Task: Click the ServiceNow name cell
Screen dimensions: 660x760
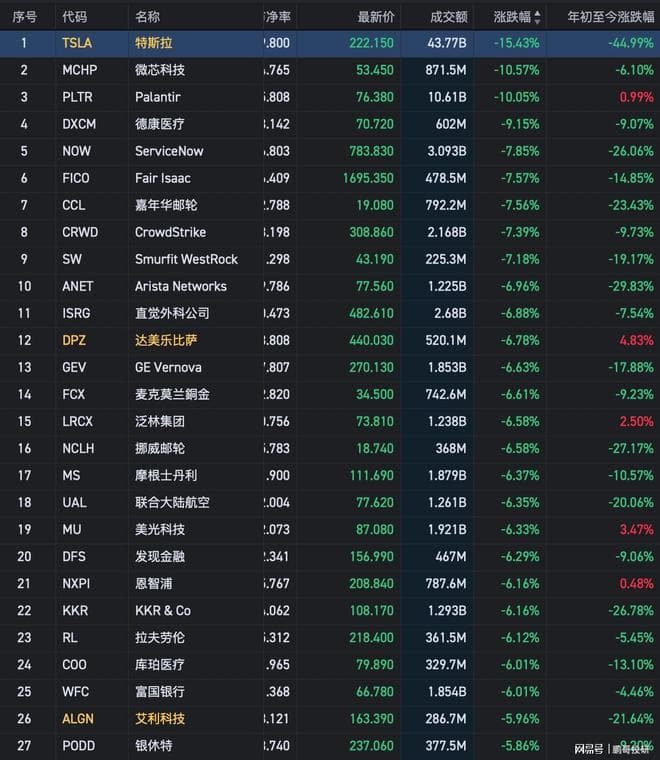Action: click(169, 151)
